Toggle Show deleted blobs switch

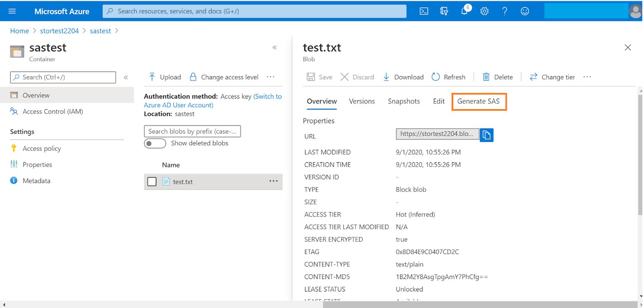[155, 143]
